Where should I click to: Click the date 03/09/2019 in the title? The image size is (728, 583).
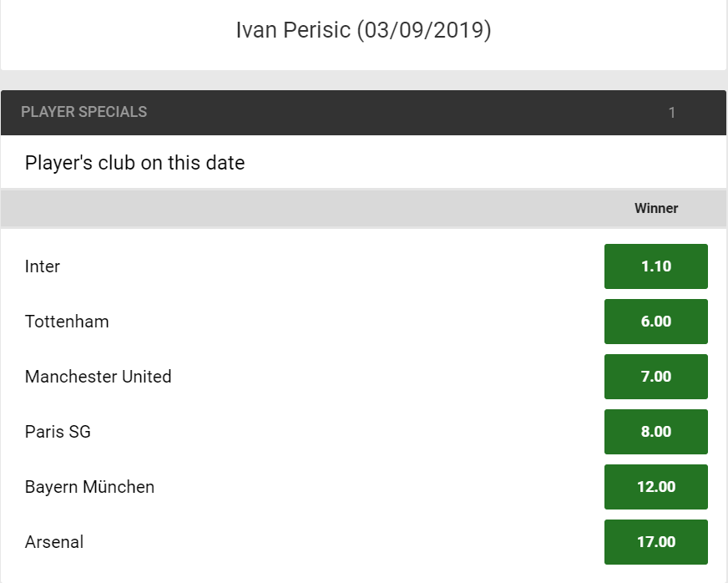pyautogui.click(x=424, y=30)
